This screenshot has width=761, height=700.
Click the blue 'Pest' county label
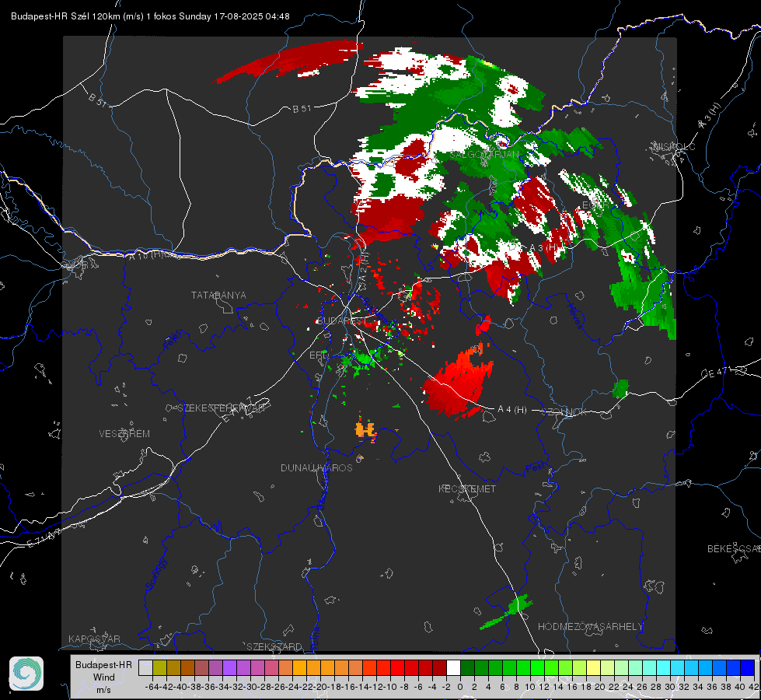535,469
